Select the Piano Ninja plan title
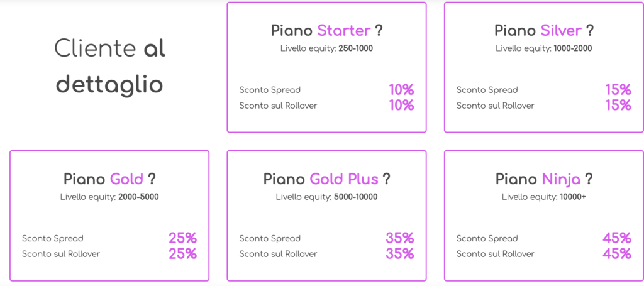 (538, 179)
